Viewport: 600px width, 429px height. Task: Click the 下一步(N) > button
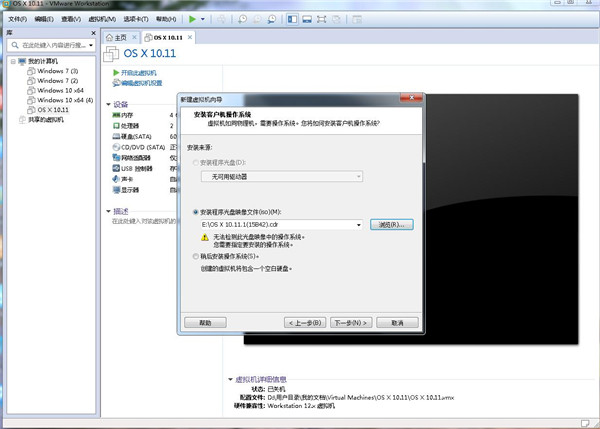(x=351, y=323)
